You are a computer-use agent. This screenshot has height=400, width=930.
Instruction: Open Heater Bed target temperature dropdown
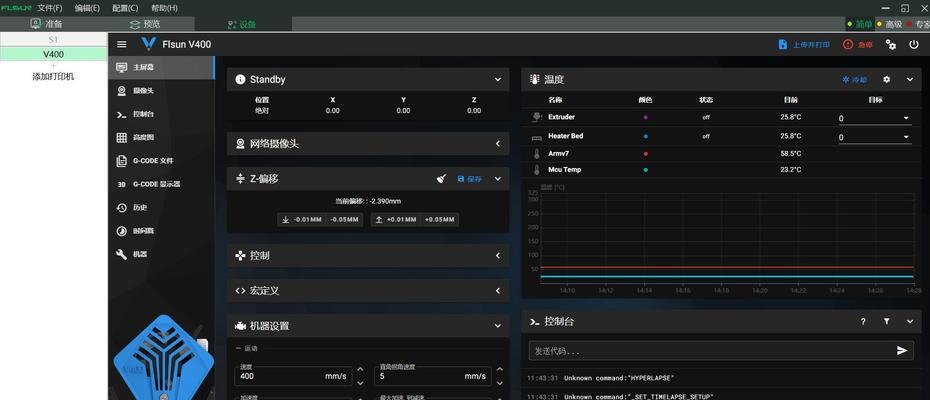906,137
